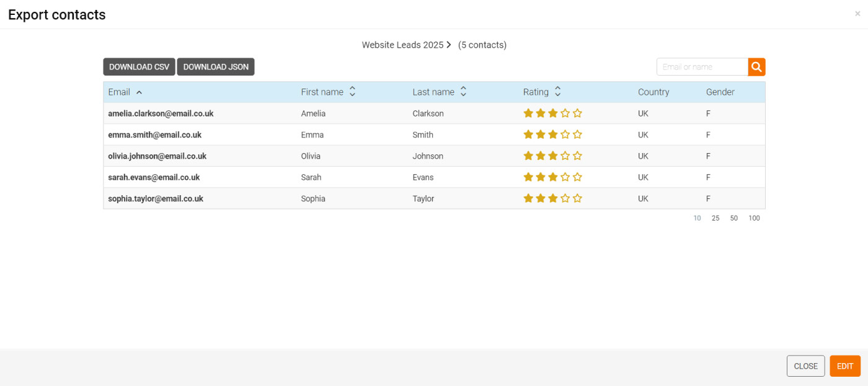Click the orange search magnifier icon
The width and height of the screenshot is (868, 386).
tap(756, 67)
